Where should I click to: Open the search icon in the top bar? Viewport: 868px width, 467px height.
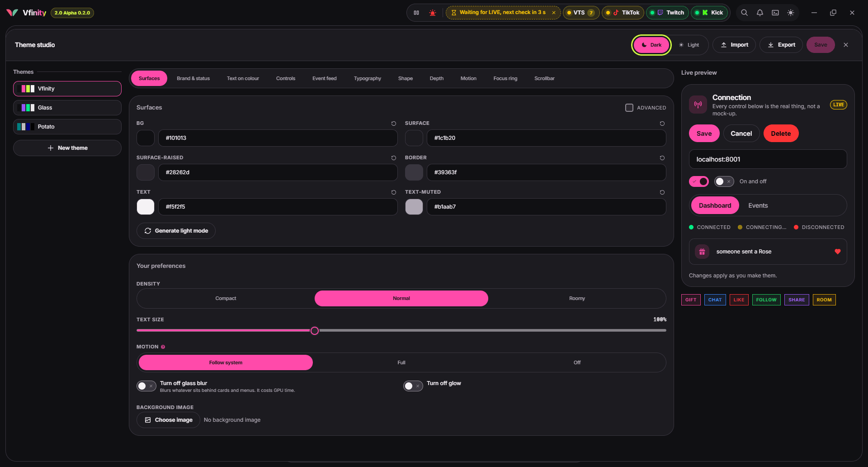click(744, 13)
